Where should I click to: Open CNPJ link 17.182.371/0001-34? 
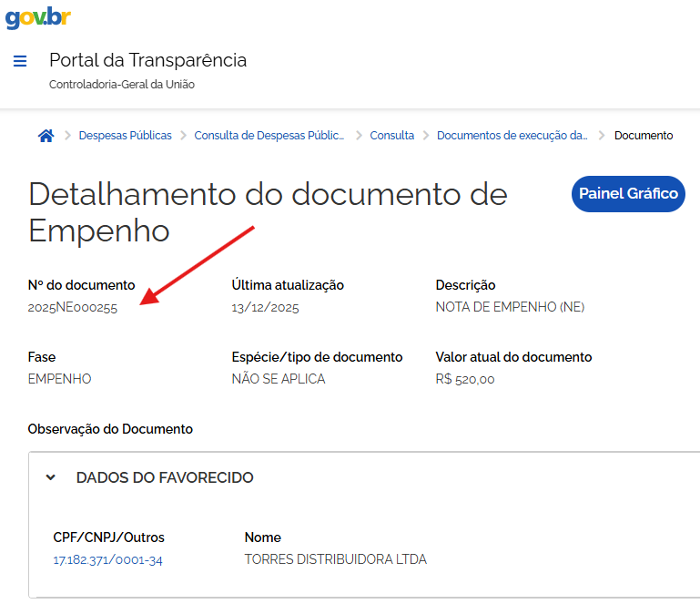pos(107,559)
